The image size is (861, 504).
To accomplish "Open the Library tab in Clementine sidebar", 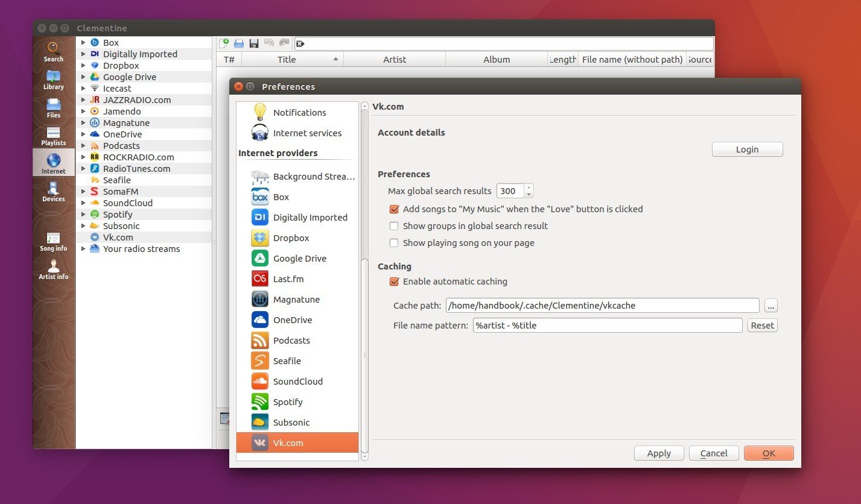I will pos(53,80).
